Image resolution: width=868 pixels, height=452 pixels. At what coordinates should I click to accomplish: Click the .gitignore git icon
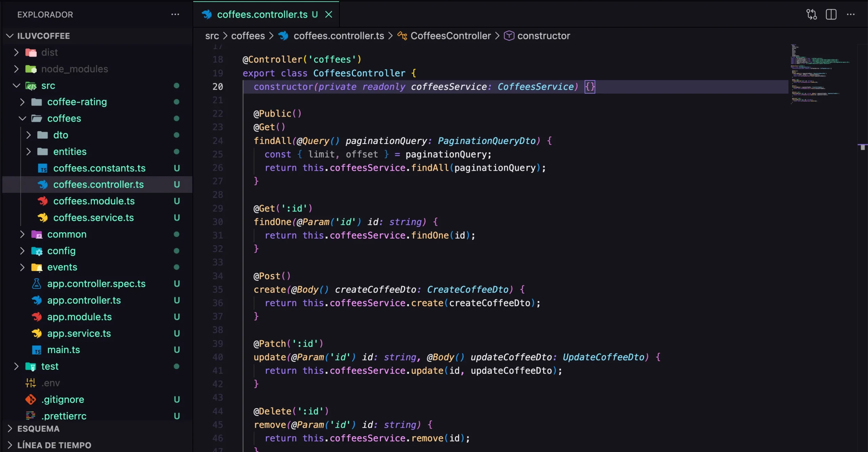[31, 399]
